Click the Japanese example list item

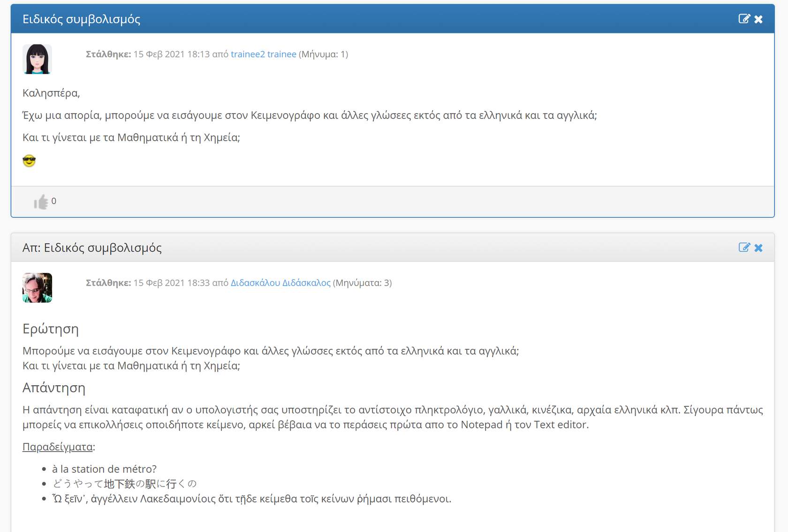124,484
